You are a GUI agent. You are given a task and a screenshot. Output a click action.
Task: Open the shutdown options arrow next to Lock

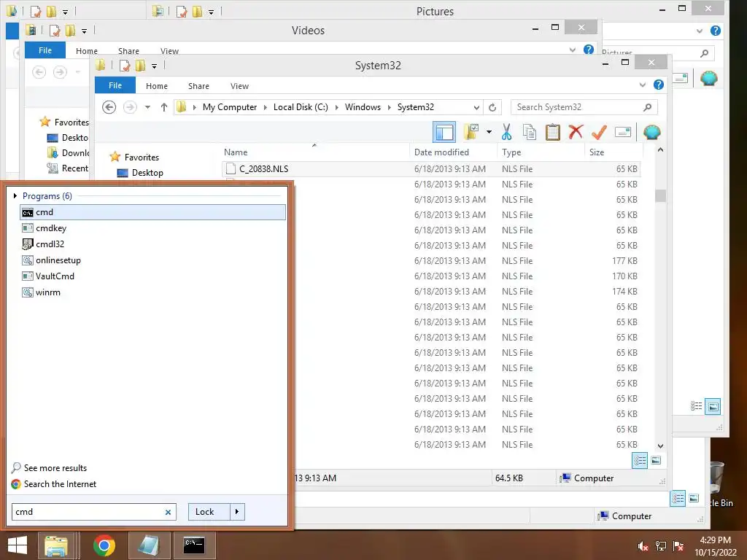coord(237,512)
